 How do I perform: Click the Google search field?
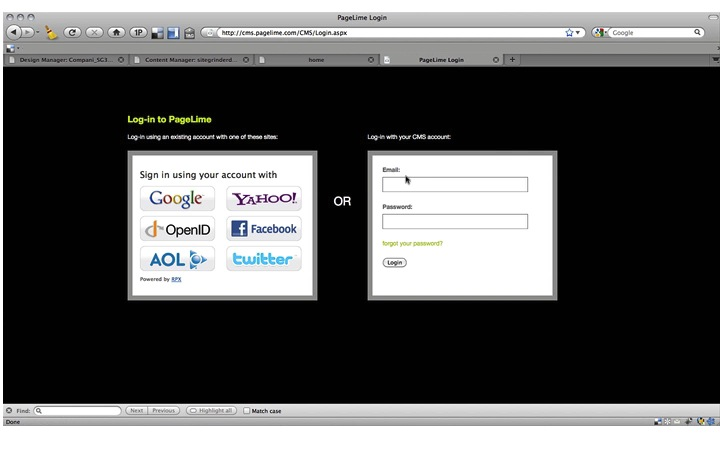[651, 33]
